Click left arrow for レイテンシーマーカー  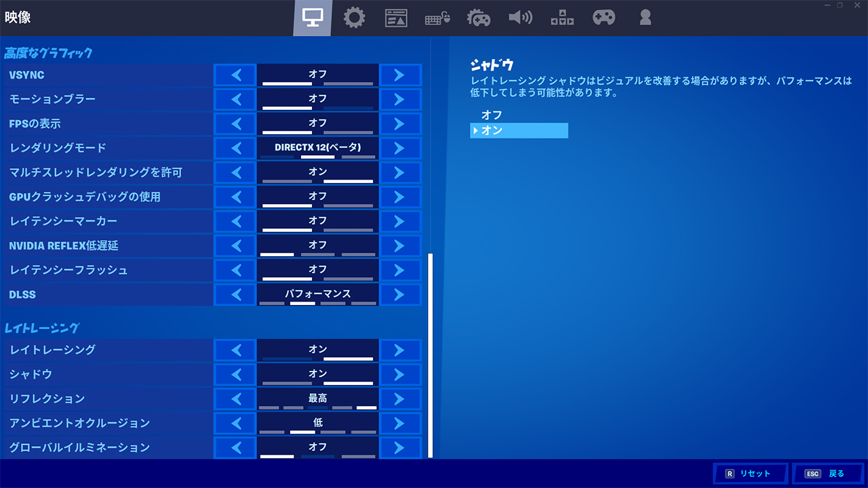click(235, 221)
